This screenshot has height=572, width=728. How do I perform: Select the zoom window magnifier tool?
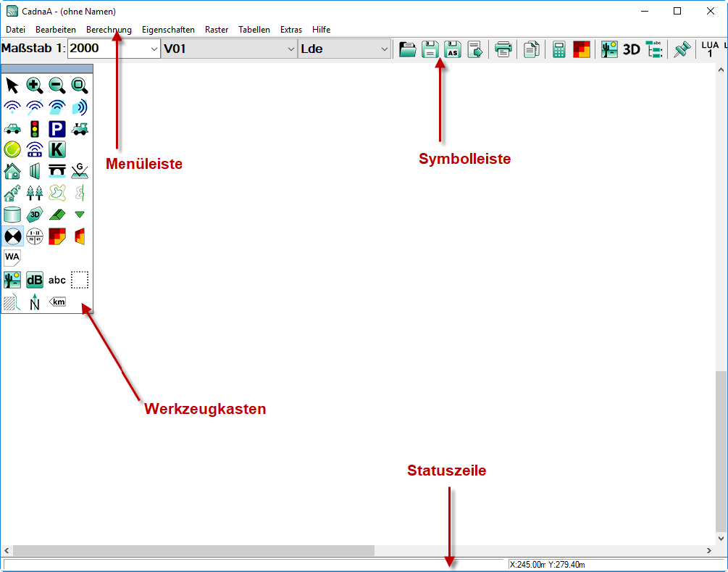pos(80,86)
